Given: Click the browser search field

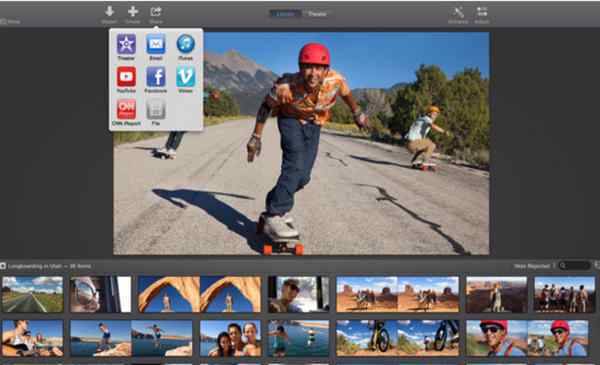Looking at the screenshot, I should (x=575, y=266).
